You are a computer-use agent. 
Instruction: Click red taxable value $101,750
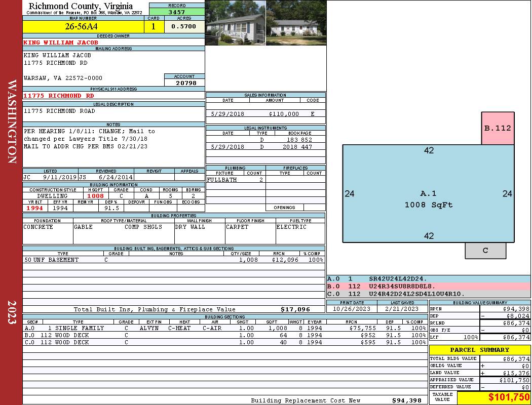509,397
